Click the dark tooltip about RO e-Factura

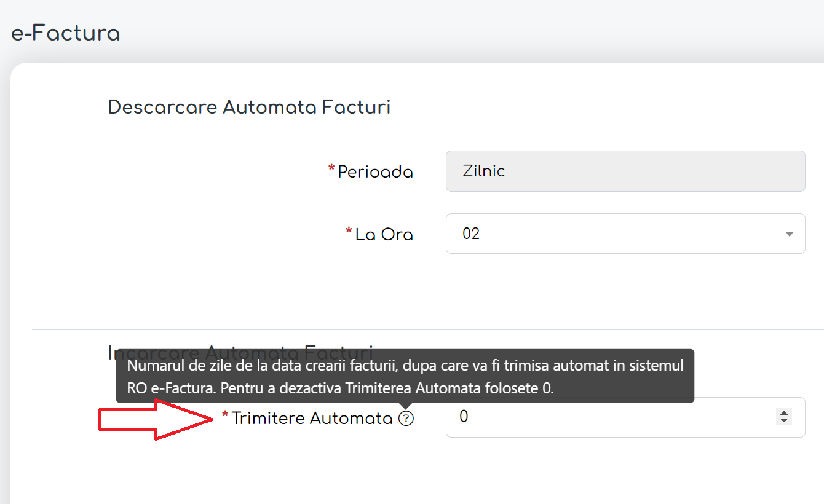click(405, 376)
